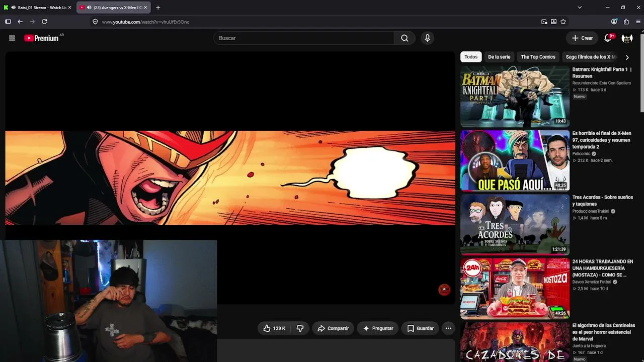Mute the Avengers vs X-Men tab audio
644x362 pixels.
(89, 8)
